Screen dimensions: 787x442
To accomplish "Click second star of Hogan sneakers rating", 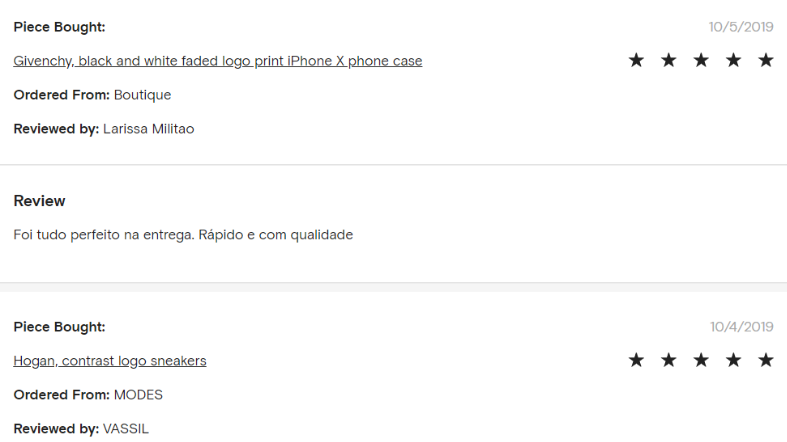I will (x=669, y=360).
